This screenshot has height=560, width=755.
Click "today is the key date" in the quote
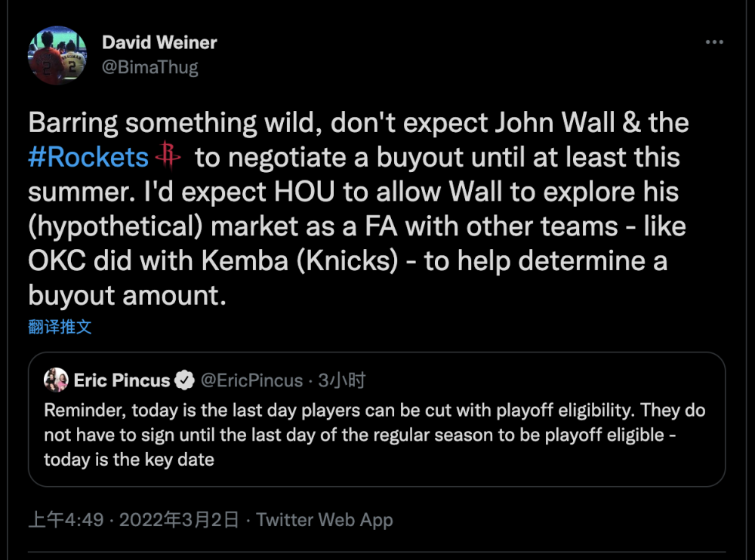click(129, 459)
